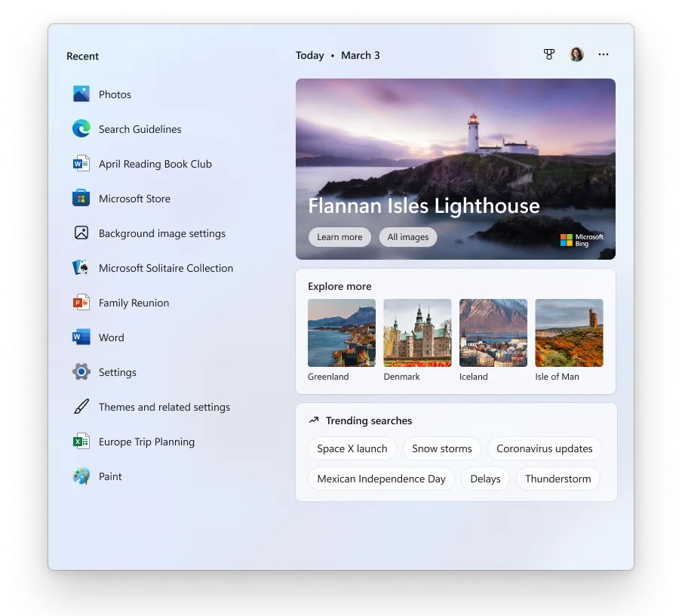
Task: Select Background image settings text
Action: click(x=161, y=233)
